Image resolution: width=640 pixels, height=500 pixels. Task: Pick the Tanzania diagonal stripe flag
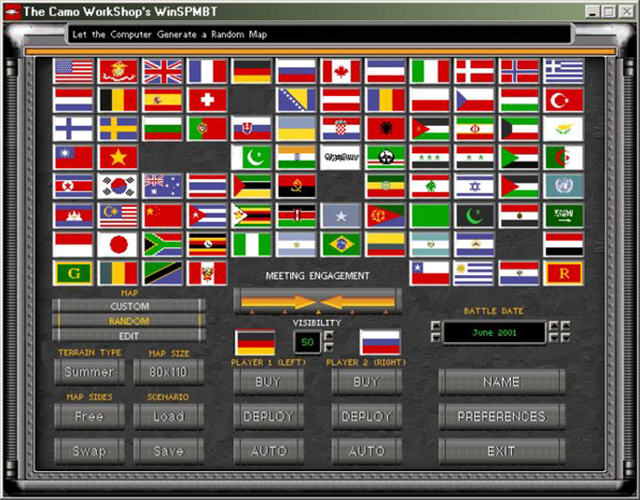coord(162,273)
